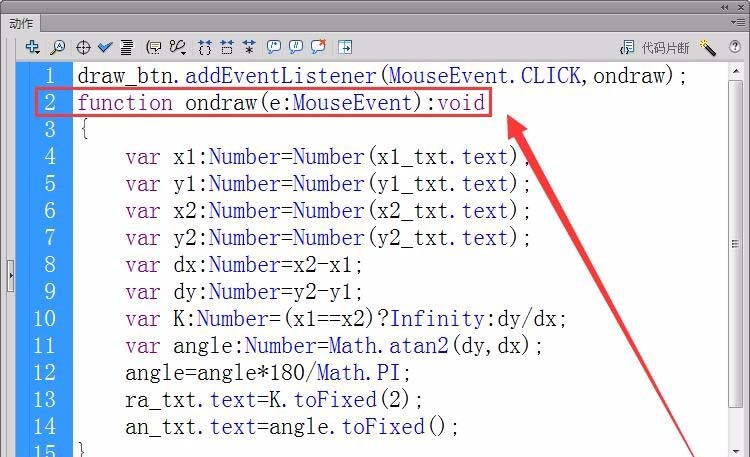Open debug options dropdown
Viewport: 750px width, 457px height.
(177, 47)
